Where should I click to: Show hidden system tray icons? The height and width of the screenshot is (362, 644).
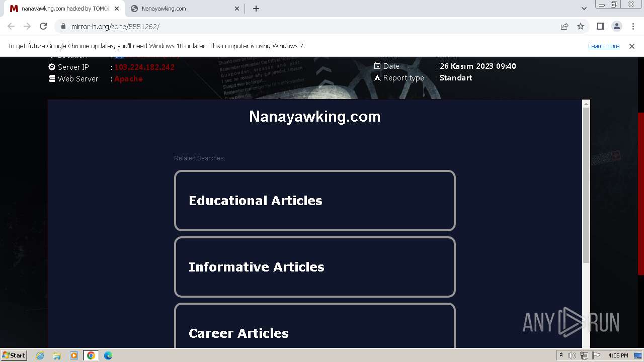tap(561, 355)
